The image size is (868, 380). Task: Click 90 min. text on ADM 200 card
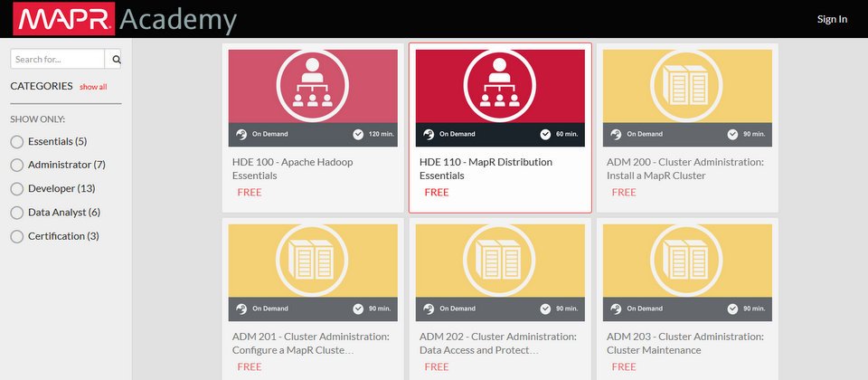(x=754, y=134)
